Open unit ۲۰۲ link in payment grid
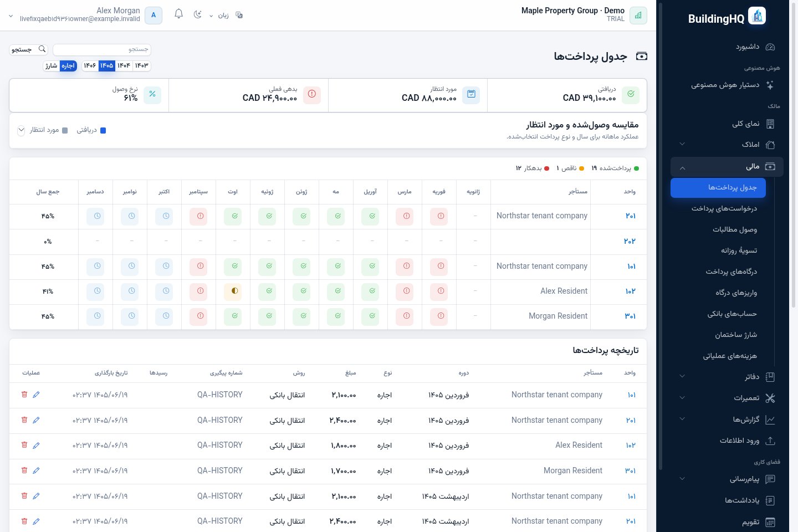The height and width of the screenshot is (532, 798). point(630,242)
